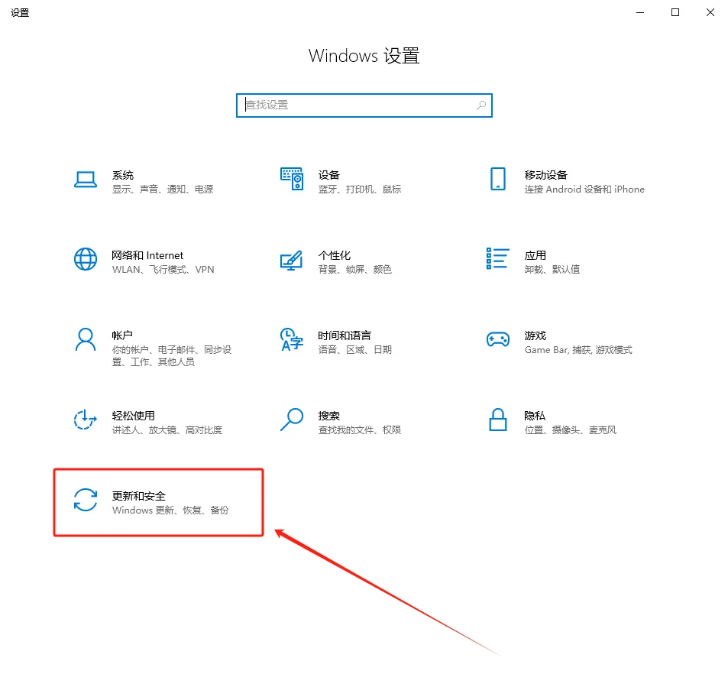Select the 帐户 account icon
Screen dimensions: 728x700
(85, 339)
